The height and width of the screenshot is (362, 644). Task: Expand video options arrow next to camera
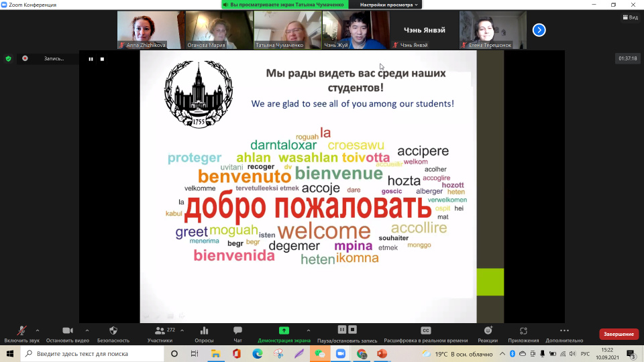click(x=87, y=330)
